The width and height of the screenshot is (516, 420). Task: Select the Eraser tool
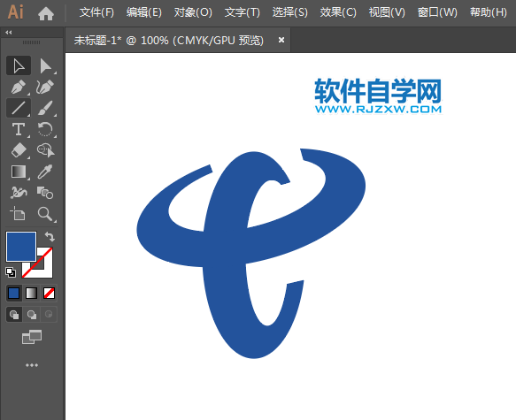[19, 150]
